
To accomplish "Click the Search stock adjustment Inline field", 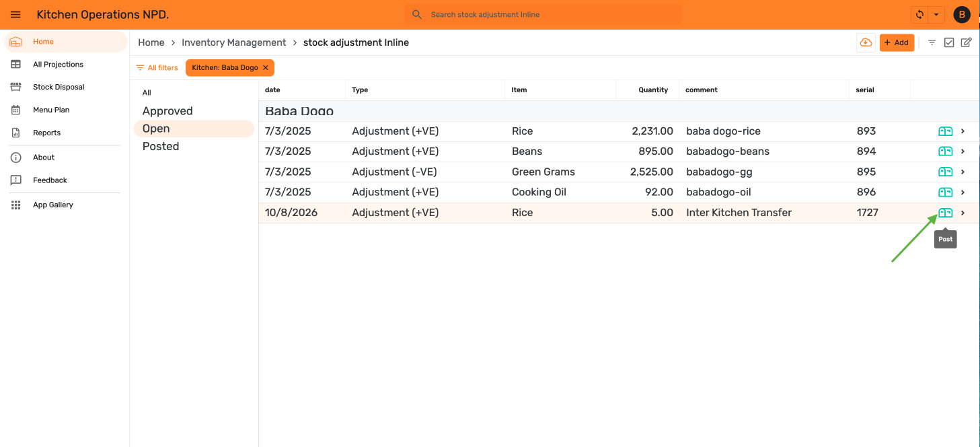I will 543,14.
